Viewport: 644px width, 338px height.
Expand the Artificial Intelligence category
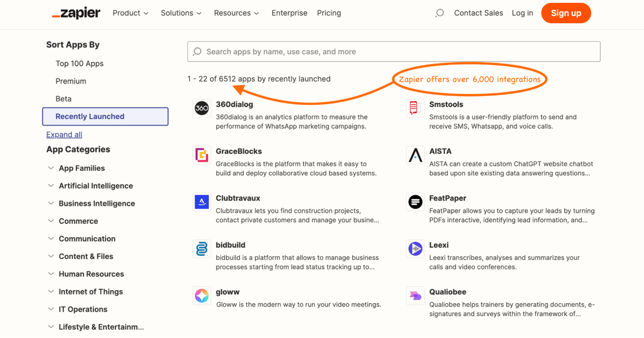[90, 186]
